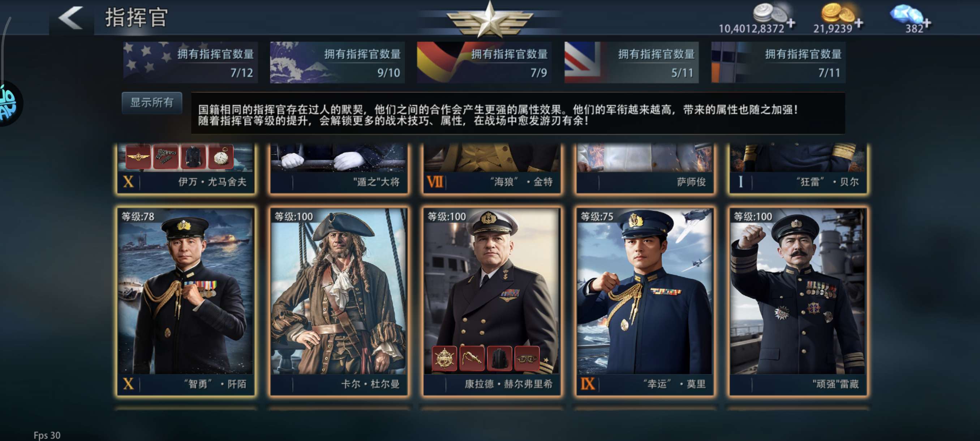The height and width of the screenshot is (441, 980).
Task: Filter by American commanders 7/12
Action: coord(190,63)
